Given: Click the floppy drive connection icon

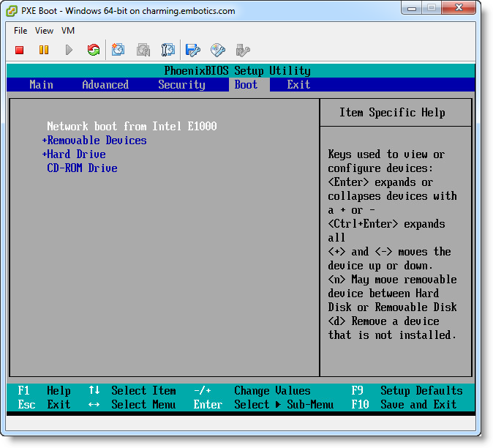Looking at the screenshot, I should [193, 50].
